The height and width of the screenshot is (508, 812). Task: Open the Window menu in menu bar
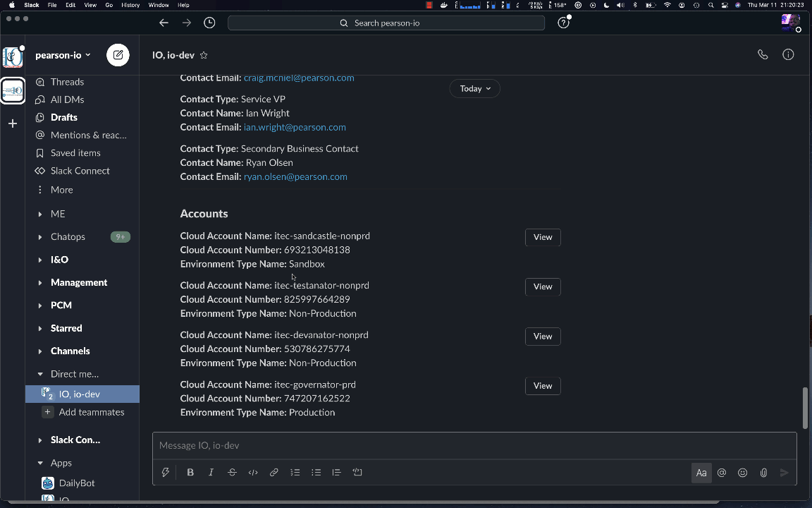click(159, 5)
